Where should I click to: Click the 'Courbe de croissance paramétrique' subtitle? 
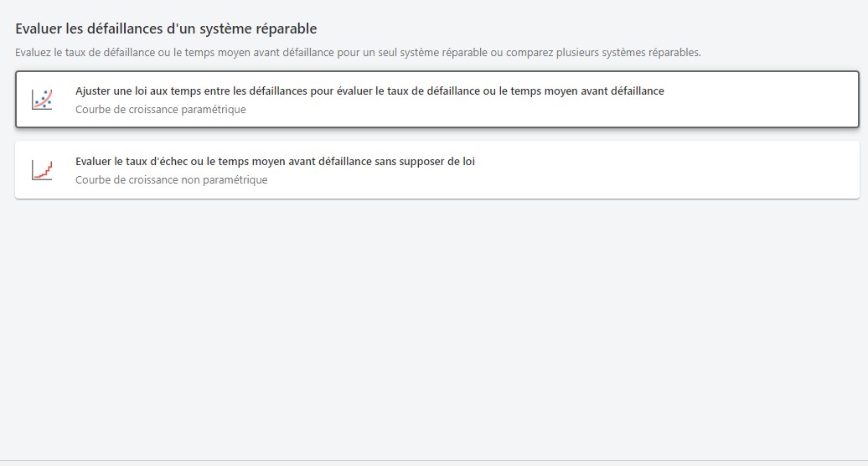point(160,109)
